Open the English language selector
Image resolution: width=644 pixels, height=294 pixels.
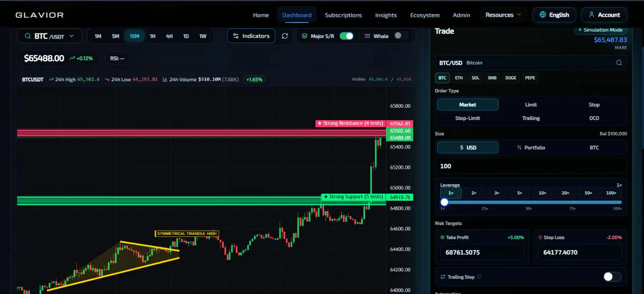(x=554, y=15)
